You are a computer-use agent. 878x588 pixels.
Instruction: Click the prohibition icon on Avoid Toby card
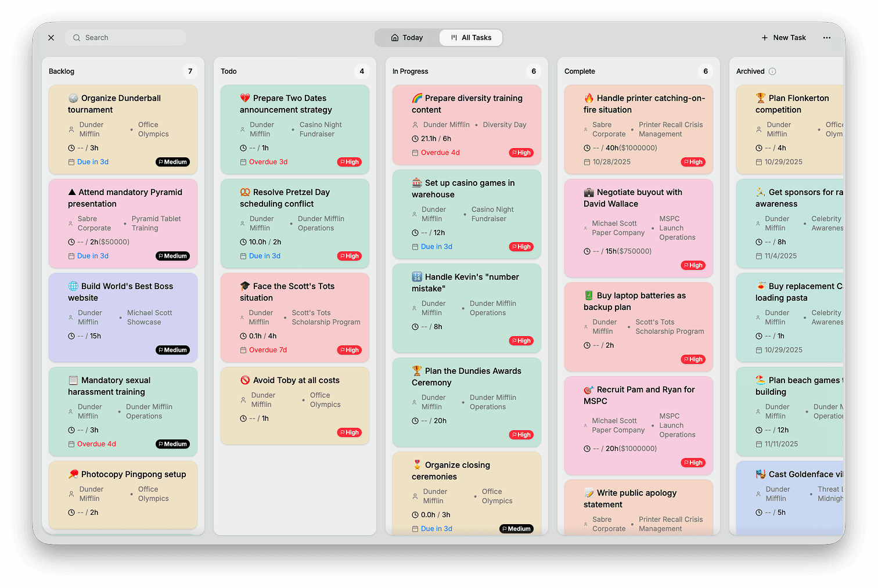point(245,380)
